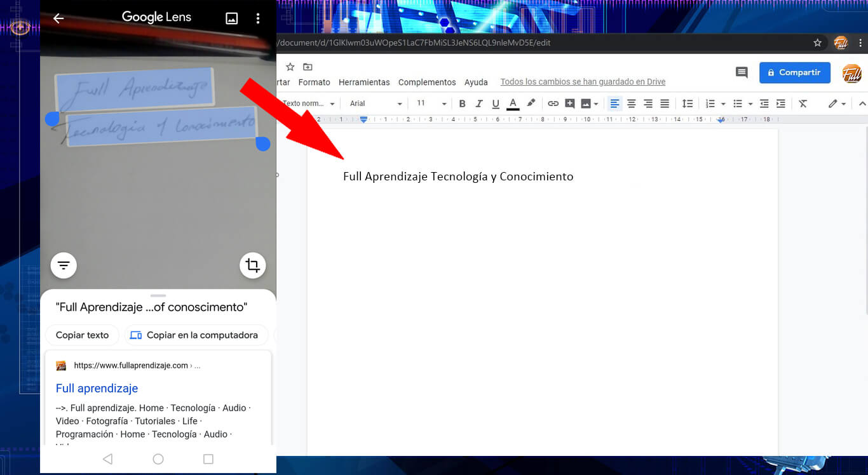
Task: Open text color picker in Docs
Action: 513,104
